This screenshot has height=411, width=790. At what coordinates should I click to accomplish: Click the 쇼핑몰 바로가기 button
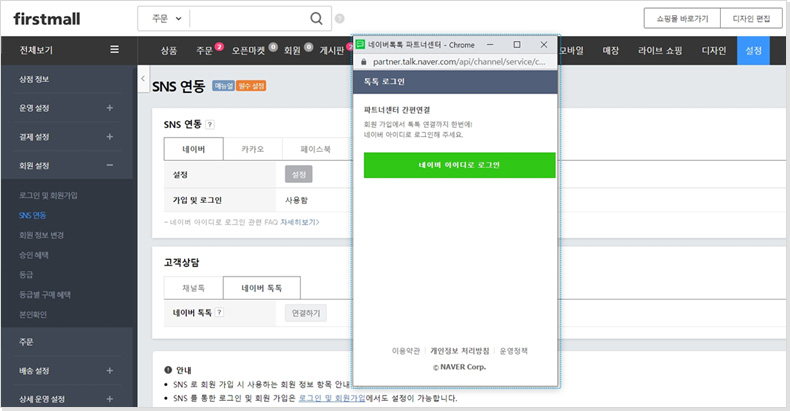(682, 19)
